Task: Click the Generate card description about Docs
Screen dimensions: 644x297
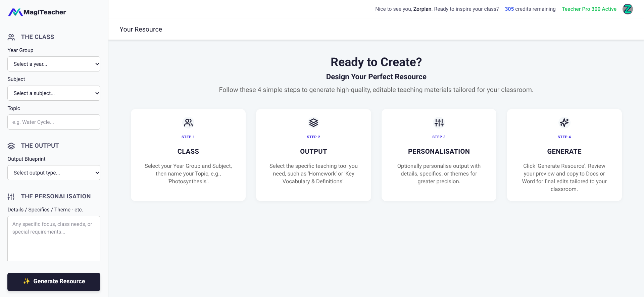Action: pos(564,178)
